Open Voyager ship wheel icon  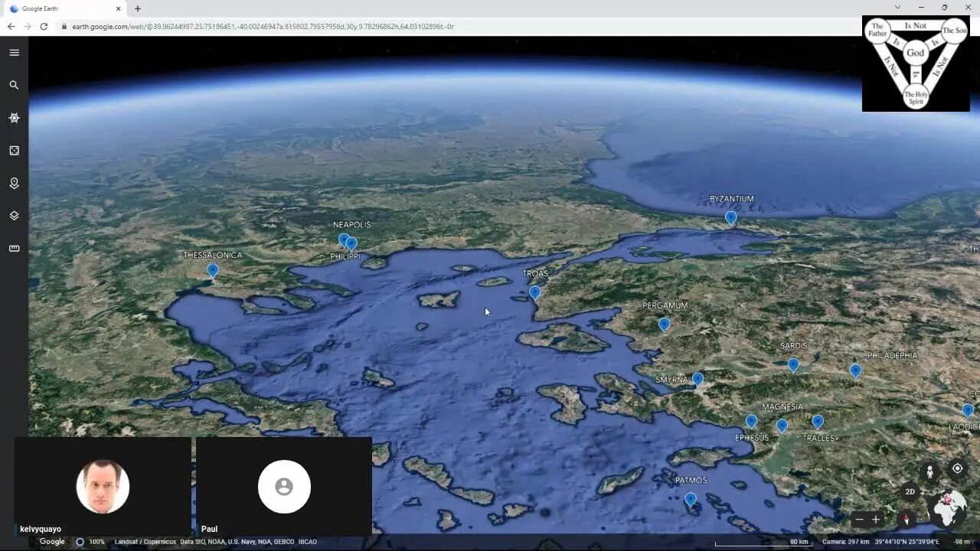(x=14, y=118)
